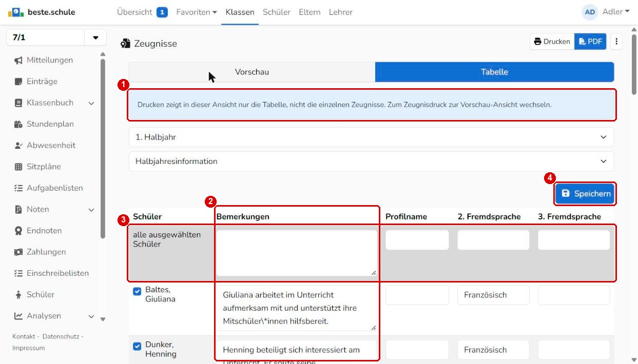Click the Noten document icon
Image resolution: width=638 pixels, height=364 pixels.
click(x=18, y=209)
